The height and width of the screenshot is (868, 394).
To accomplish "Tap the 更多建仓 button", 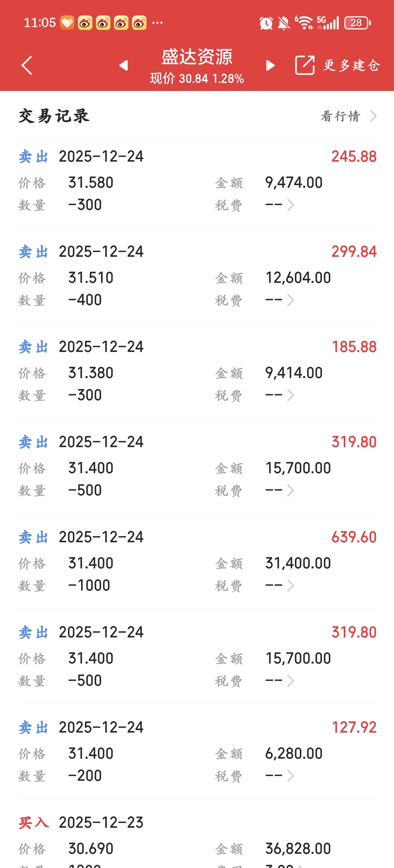I will pyautogui.click(x=352, y=65).
